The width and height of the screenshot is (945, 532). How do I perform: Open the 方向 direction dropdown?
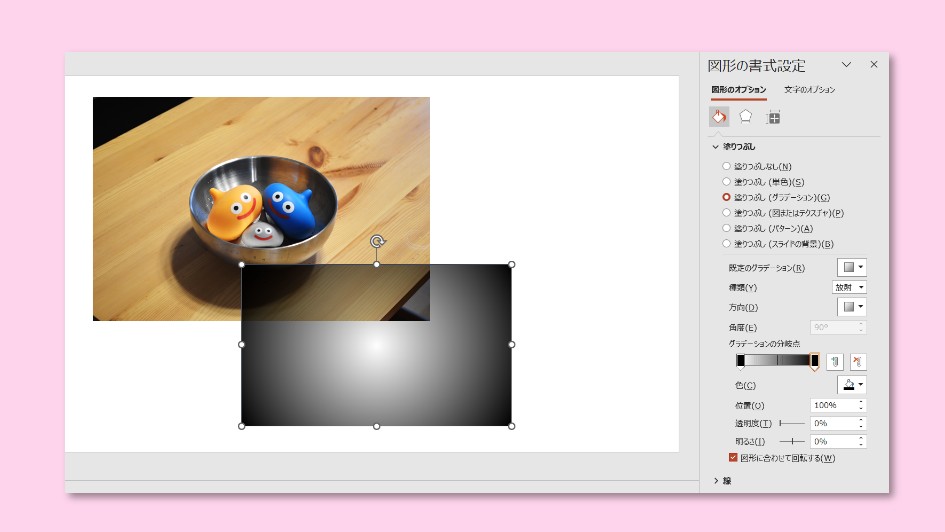tap(852, 307)
